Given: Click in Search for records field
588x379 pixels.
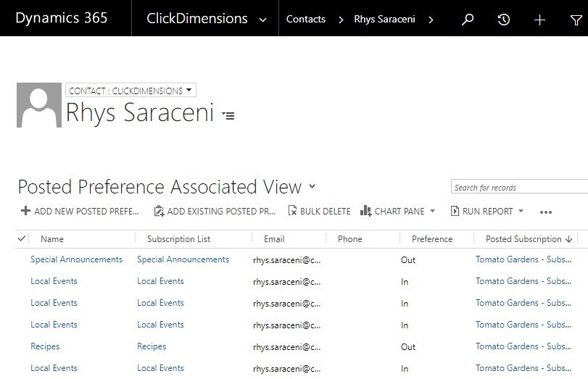Looking at the screenshot, I should coord(519,187).
